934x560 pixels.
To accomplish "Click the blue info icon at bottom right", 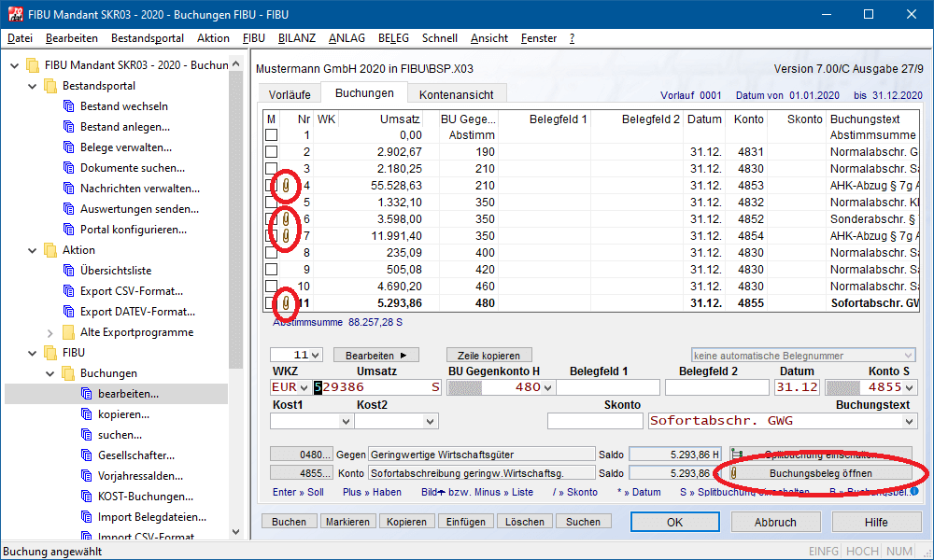I will 913,491.
